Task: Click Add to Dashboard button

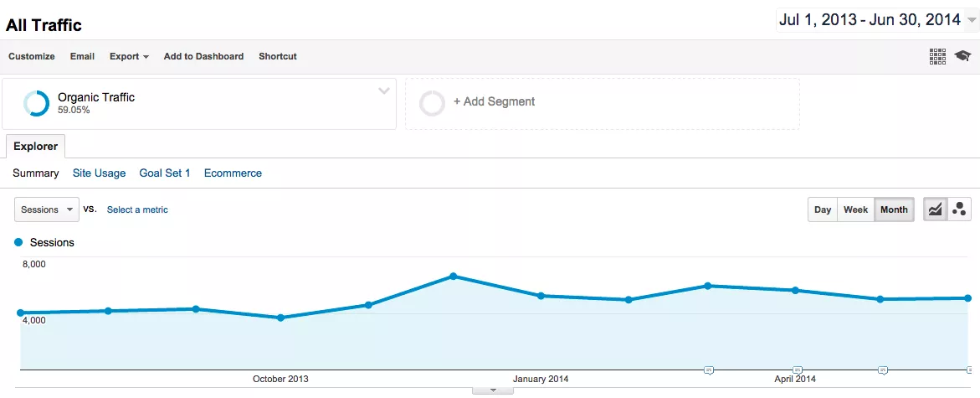Action: click(x=203, y=56)
